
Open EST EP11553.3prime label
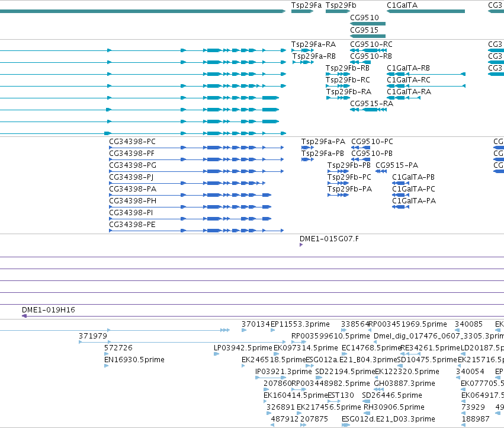click(x=300, y=324)
